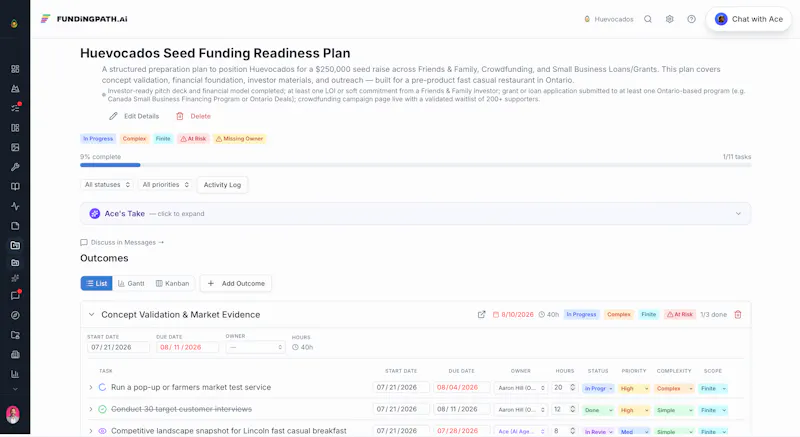Collapse Concept Validation & Market Evidence outcome
The height and width of the screenshot is (437, 800).
click(x=91, y=315)
